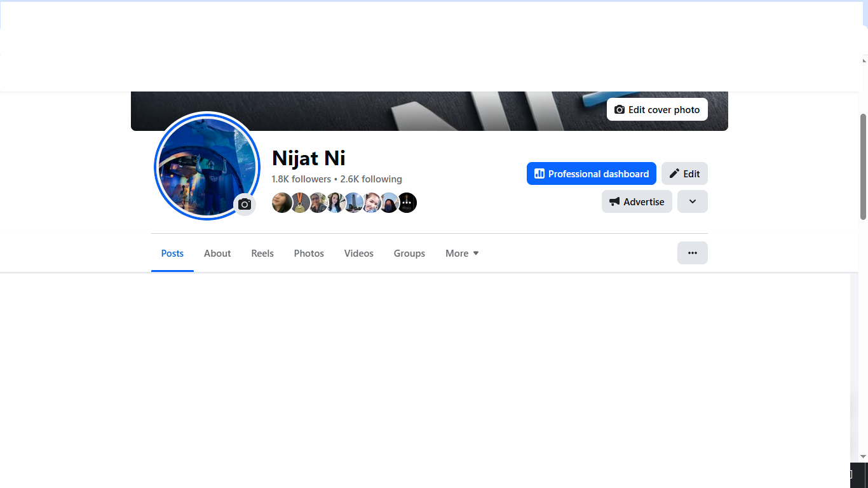Open the Professional dashboard
The width and height of the screenshot is (868, 488).
[x=591, y=173]
